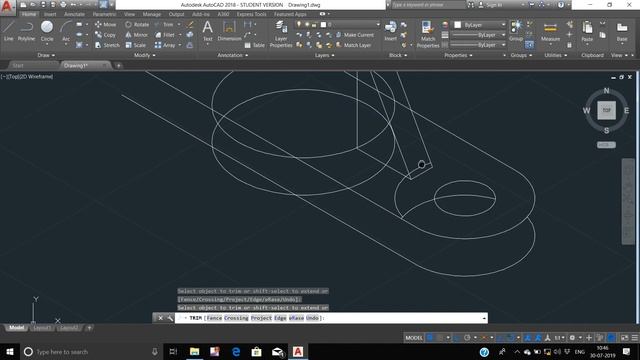Select the Undo option in command line
The width and height of the screenshot is (640, 360).
312,318
